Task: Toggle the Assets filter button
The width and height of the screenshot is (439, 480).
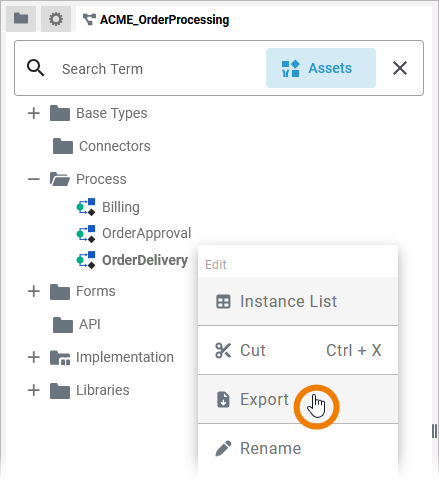Action: coord(321,68)
